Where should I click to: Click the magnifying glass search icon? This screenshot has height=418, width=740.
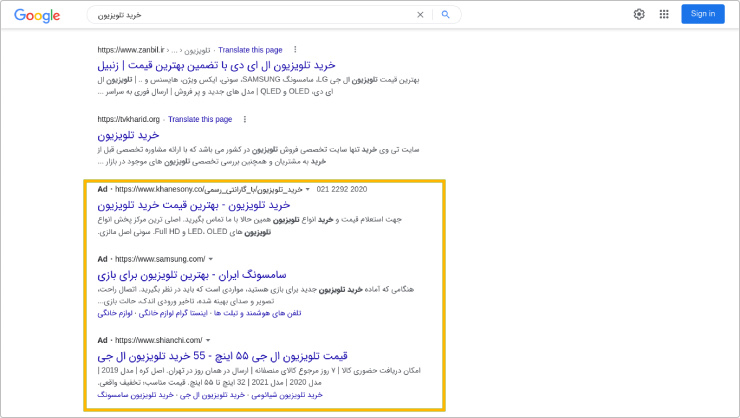click(x=445, y=15)
